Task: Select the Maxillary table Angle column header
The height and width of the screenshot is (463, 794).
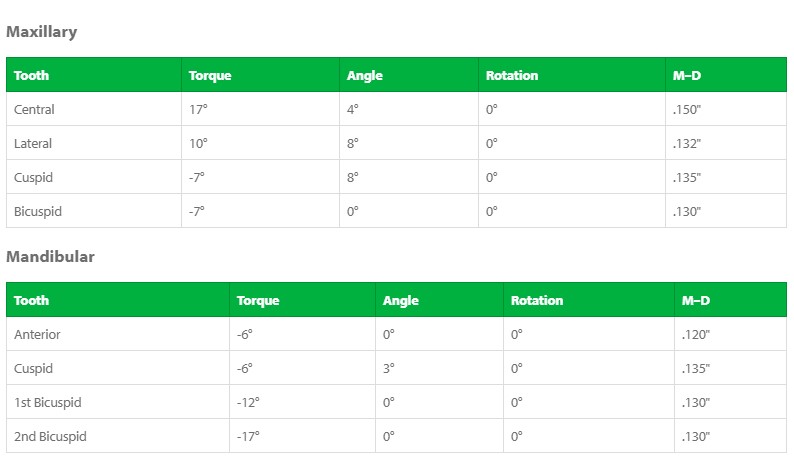Action: click(364, 76)
